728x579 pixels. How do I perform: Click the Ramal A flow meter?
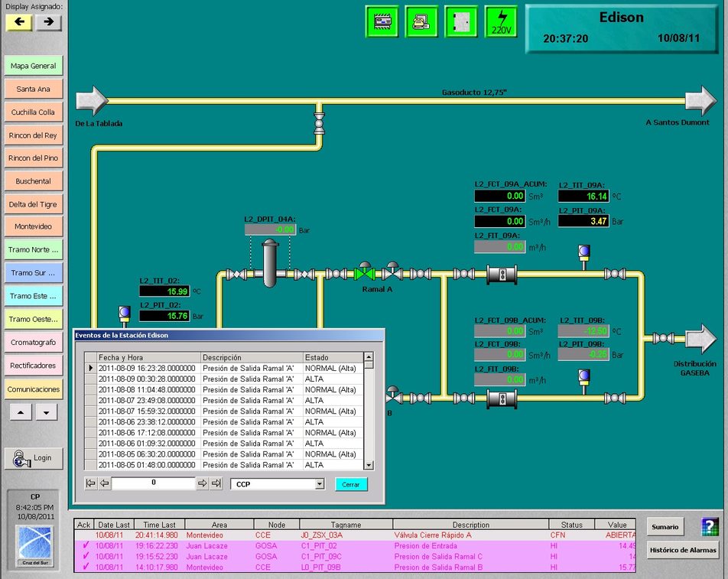[502, 275]
